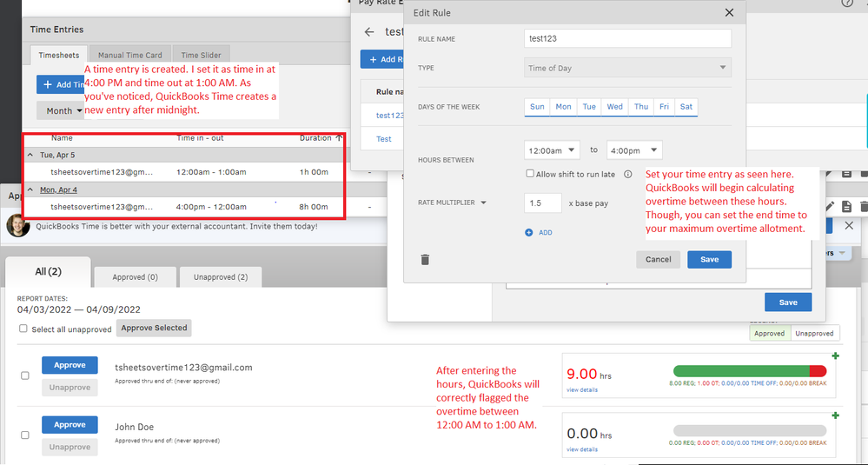Click Cancel in the Edit Rule dialog
Image resolution: width=868 pixels, height=465 pixels.
659,260
